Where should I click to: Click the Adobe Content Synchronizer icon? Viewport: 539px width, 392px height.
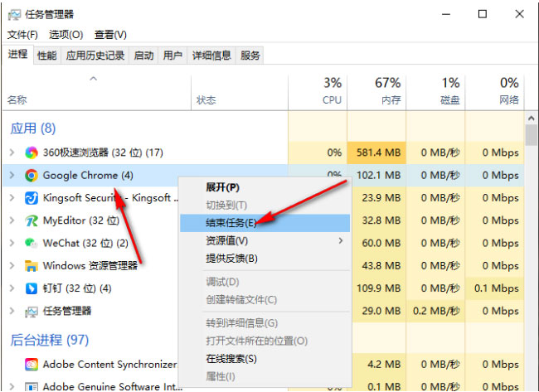tap(32, 364)
